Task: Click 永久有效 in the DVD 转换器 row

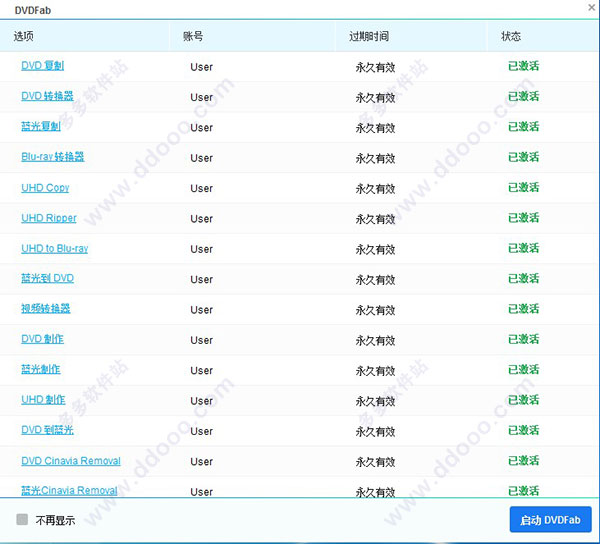Action: [x=375, y=98]
